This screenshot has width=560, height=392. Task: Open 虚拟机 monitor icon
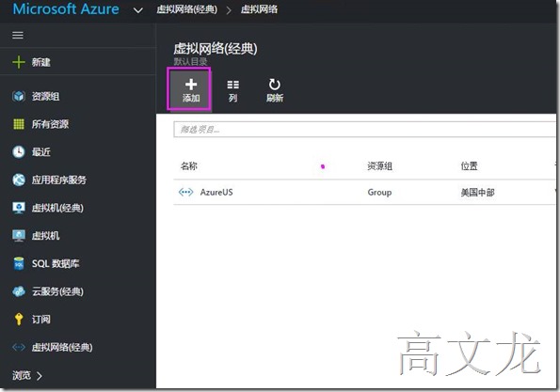[19, 235]
